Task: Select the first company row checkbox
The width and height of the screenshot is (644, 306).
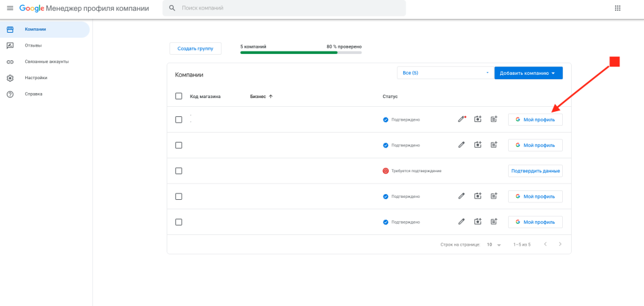Action: click(179, 119)
